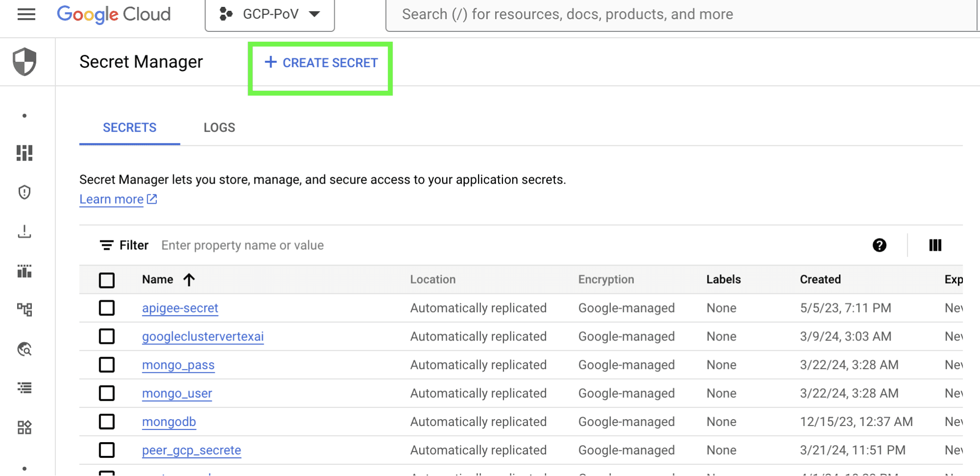Viewport: 980px width, 476px height.
Task: Click the sidebar squares-and-diamond widgets icon
Action: point(25,427)
